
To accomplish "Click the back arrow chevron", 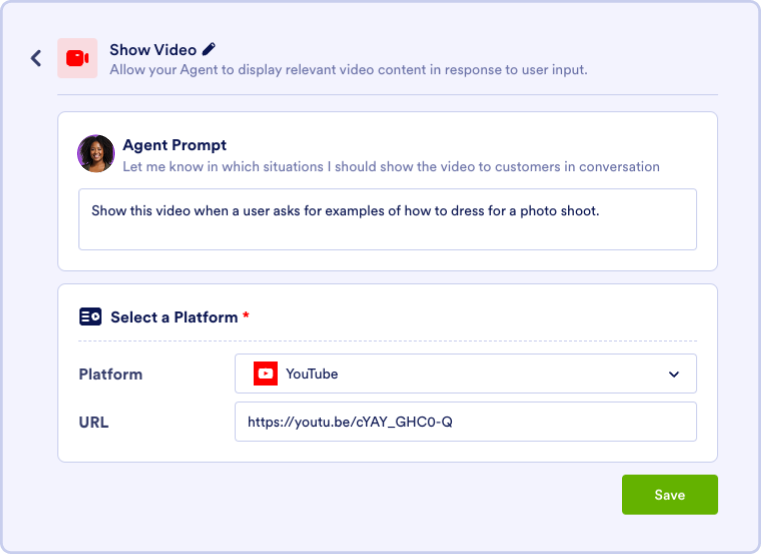I will [36, 58].
